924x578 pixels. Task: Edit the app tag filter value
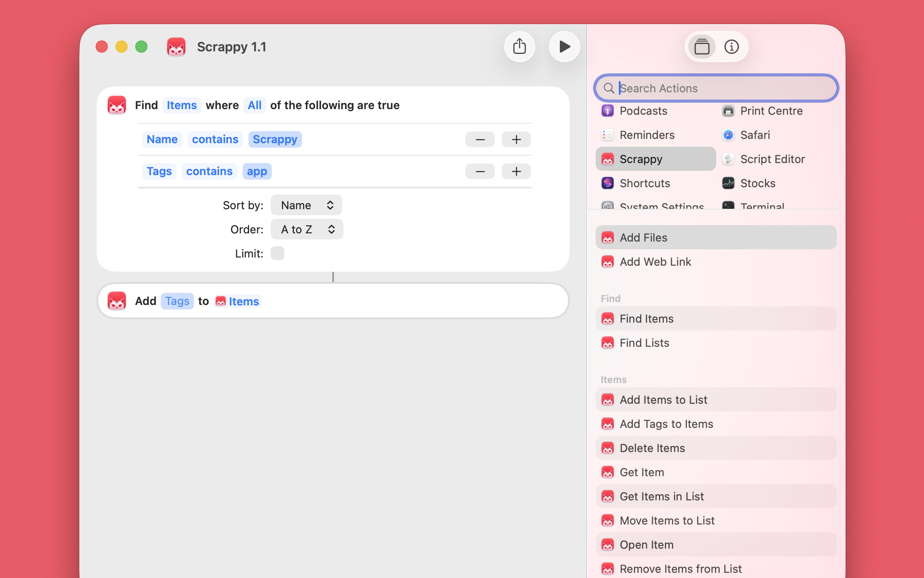pyautogui.click(x=257, y=171)
